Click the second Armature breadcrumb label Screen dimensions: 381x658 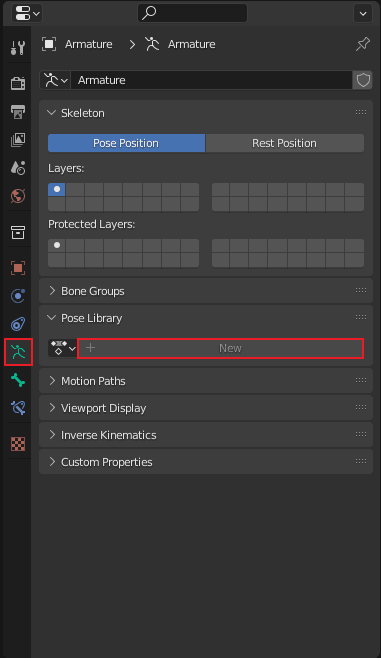pos(192,44)
